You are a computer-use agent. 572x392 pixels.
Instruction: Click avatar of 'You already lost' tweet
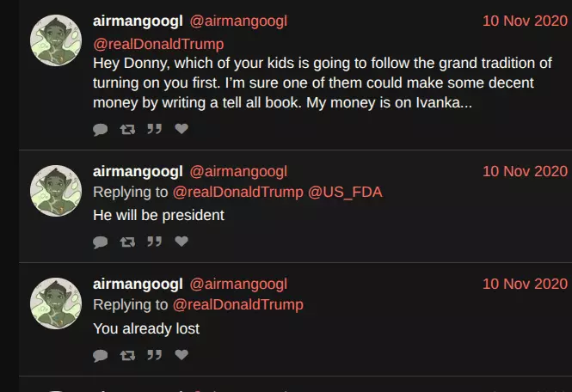(56, 303)
